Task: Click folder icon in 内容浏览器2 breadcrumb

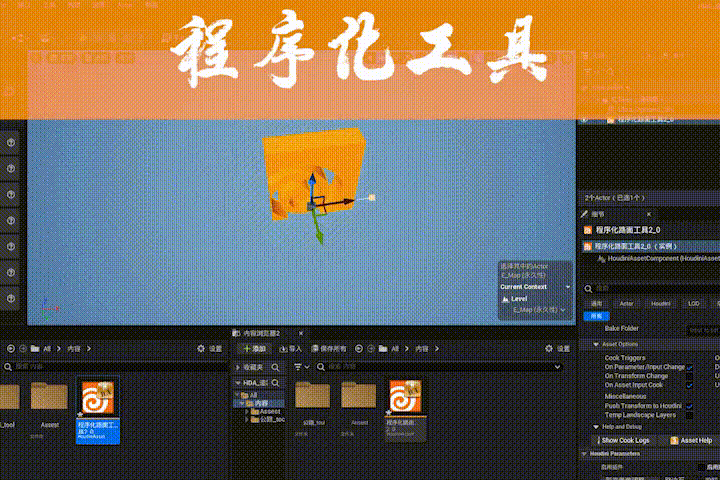Action: tap(383, 349)
